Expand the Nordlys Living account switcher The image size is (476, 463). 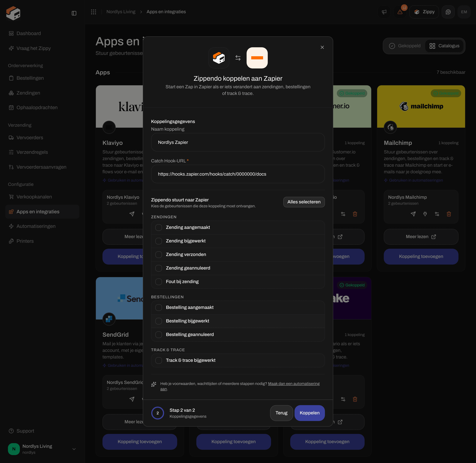[42, 449]
